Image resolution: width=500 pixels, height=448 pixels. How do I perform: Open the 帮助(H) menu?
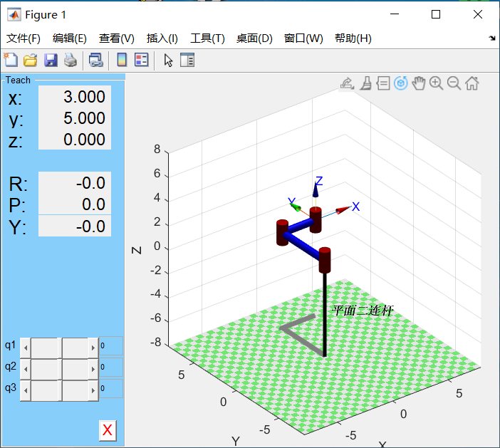353,38
